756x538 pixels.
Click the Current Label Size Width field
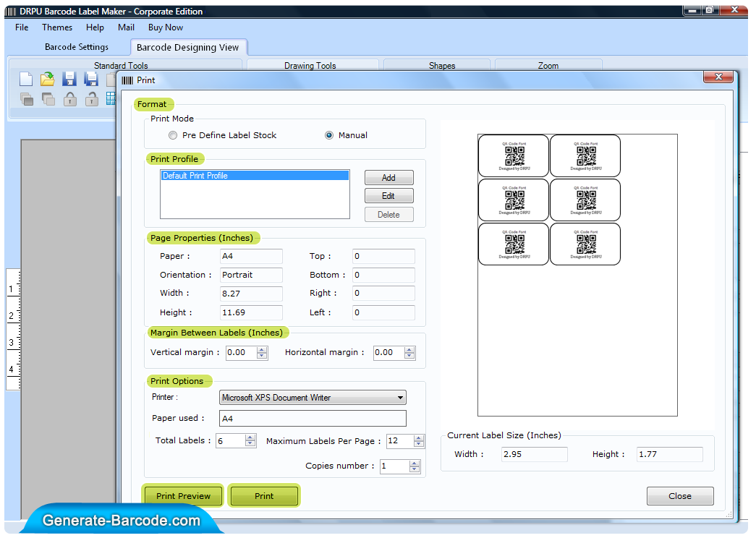click(534, 454)
